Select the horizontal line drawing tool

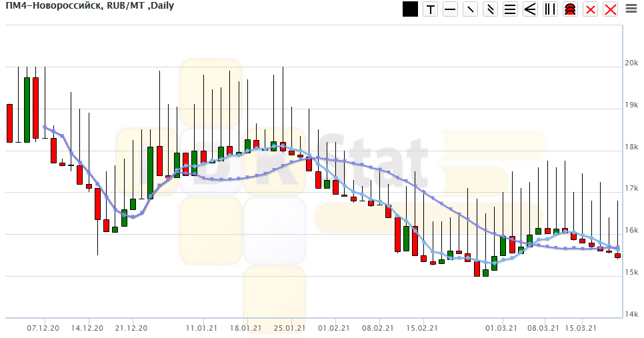(451, 9)
